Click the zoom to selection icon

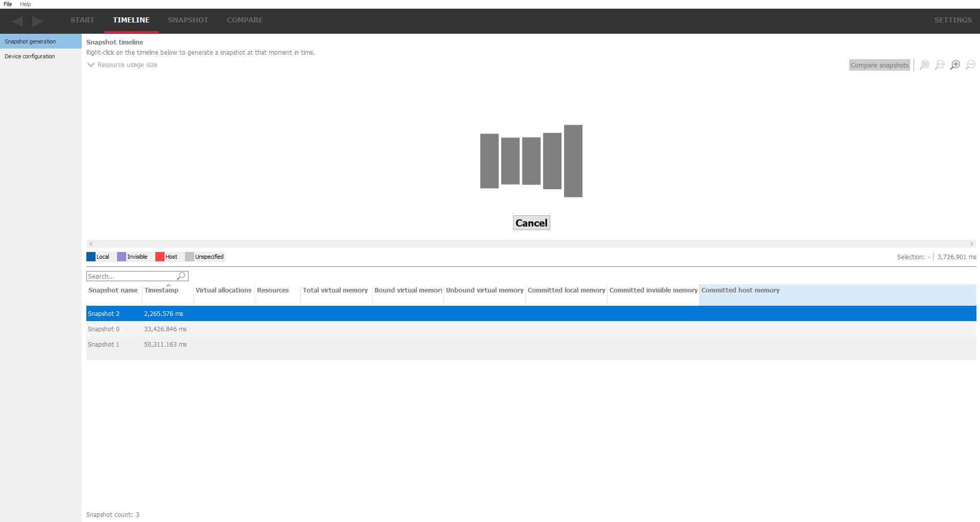tap(924, 65)
